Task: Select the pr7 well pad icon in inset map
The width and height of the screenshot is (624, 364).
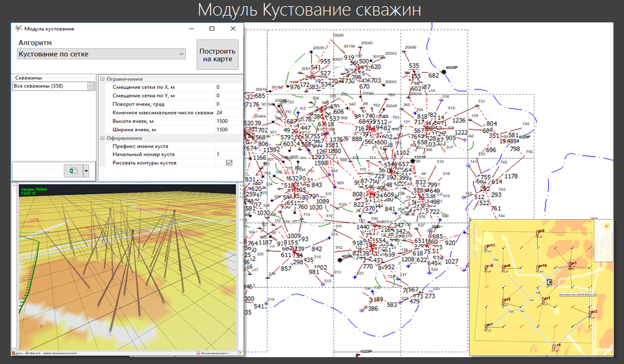Action: pyautogui.click(x=543, y=301)
